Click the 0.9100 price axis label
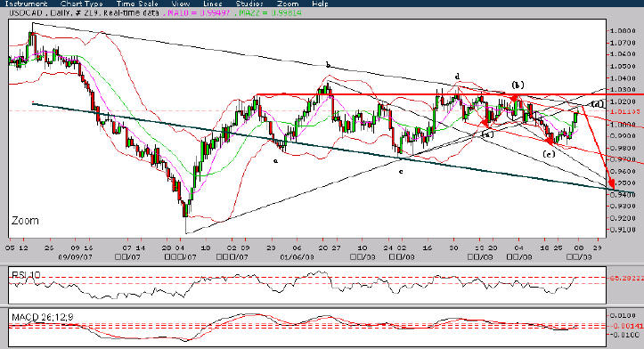 (623, 230)
